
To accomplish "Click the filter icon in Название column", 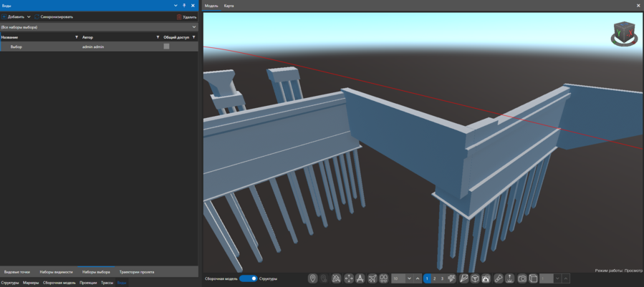I will 77,37.
